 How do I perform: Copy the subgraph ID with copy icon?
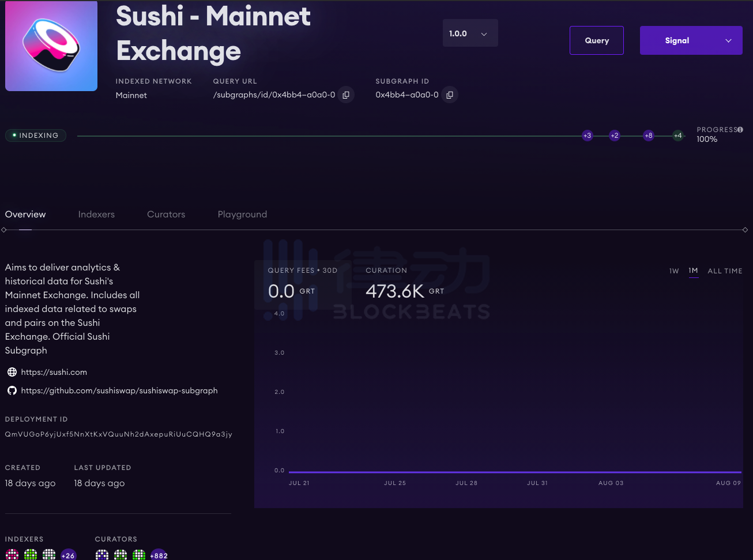tap(450, 95)
